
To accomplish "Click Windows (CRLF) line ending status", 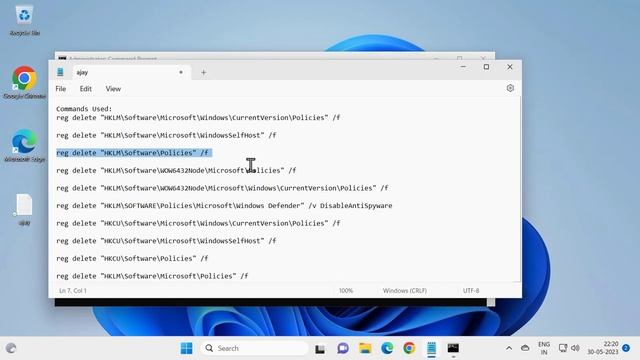I will click(x=404, y=291).
